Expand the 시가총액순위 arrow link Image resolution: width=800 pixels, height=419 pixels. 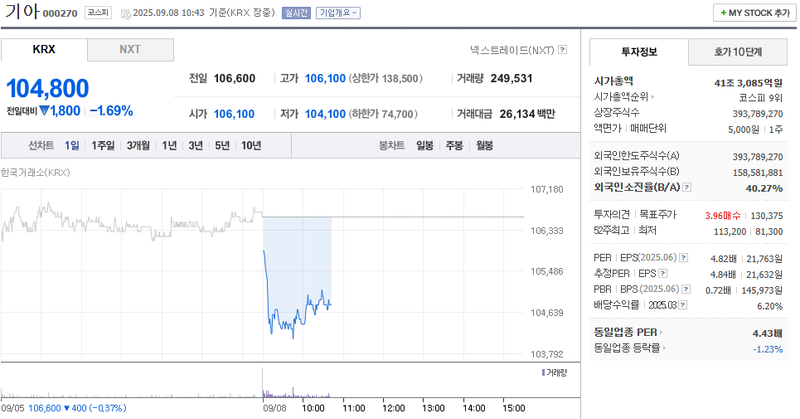(623, 96)
